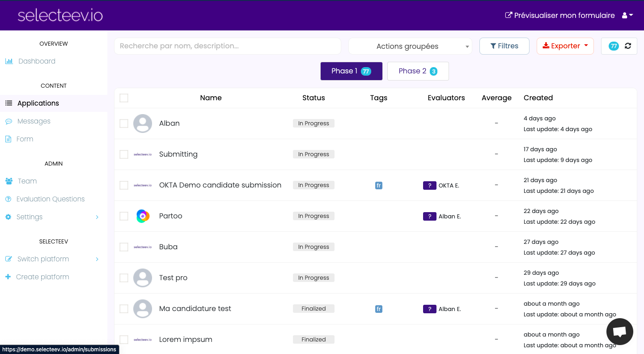Screen dimensions: 644x354
Task: Select the checkbox next to Alban
Action: [x=124, y=124]
